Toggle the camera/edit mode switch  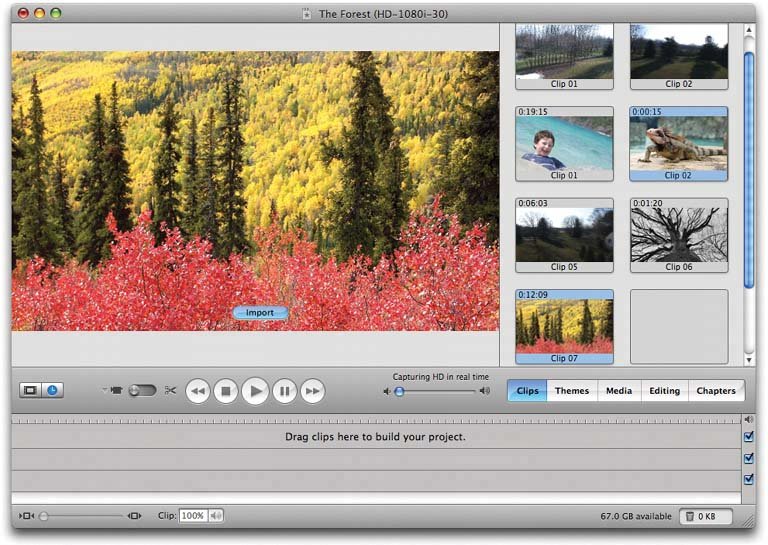point(141,391)
